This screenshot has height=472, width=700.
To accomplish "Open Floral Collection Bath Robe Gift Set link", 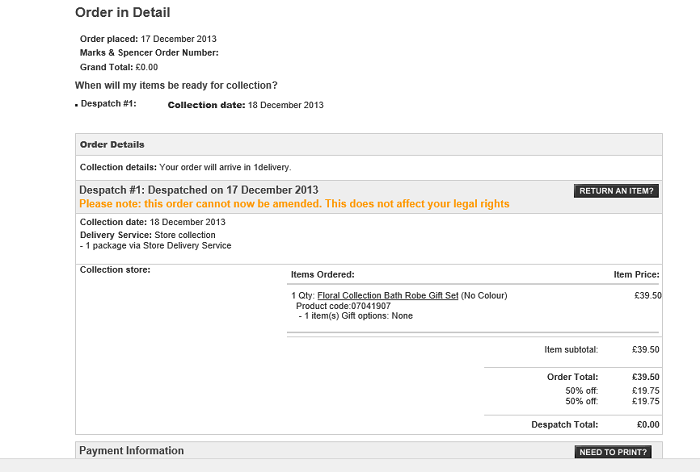I will tap(387, 296).
